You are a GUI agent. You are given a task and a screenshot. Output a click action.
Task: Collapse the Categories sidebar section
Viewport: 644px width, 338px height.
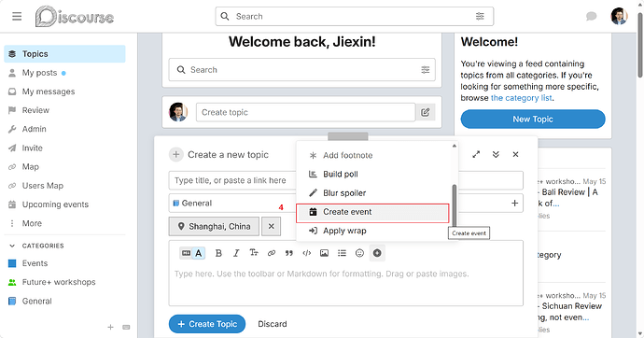(36, 246)
